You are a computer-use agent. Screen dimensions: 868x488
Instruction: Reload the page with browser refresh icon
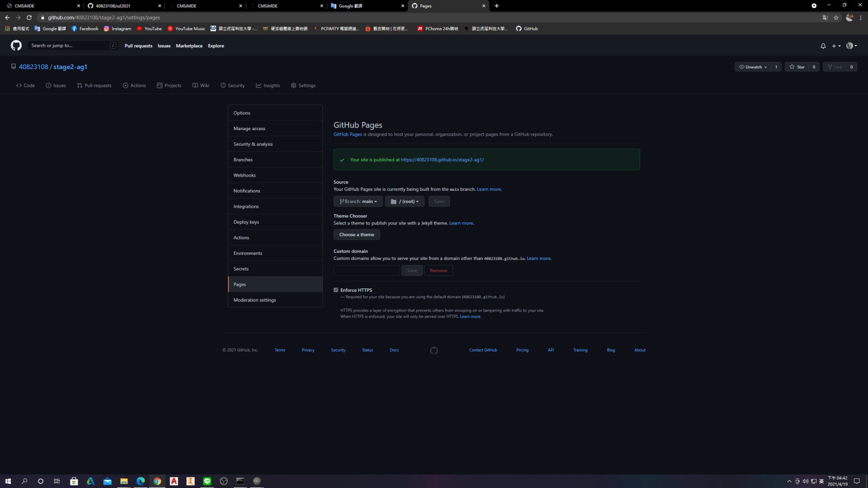point(29,17)
